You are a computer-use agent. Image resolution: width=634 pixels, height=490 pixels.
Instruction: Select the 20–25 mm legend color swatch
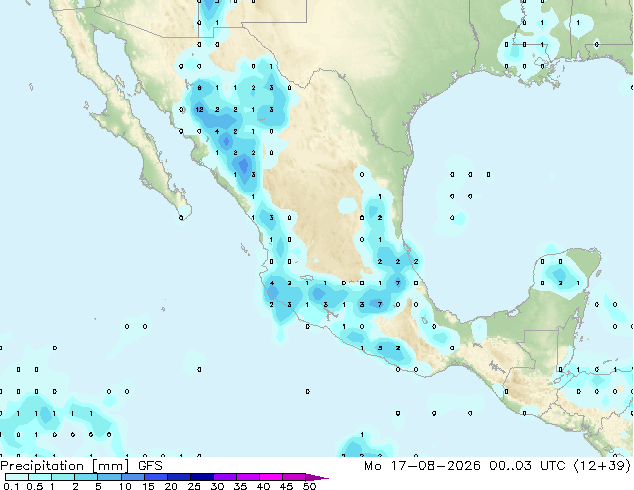click(x=179, y=477)
